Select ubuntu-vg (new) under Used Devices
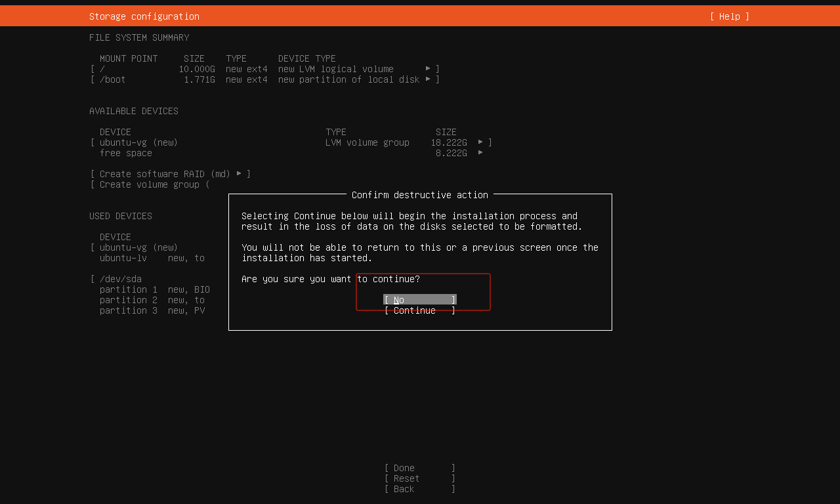This screenshot has height=504, width=840. 138,247
